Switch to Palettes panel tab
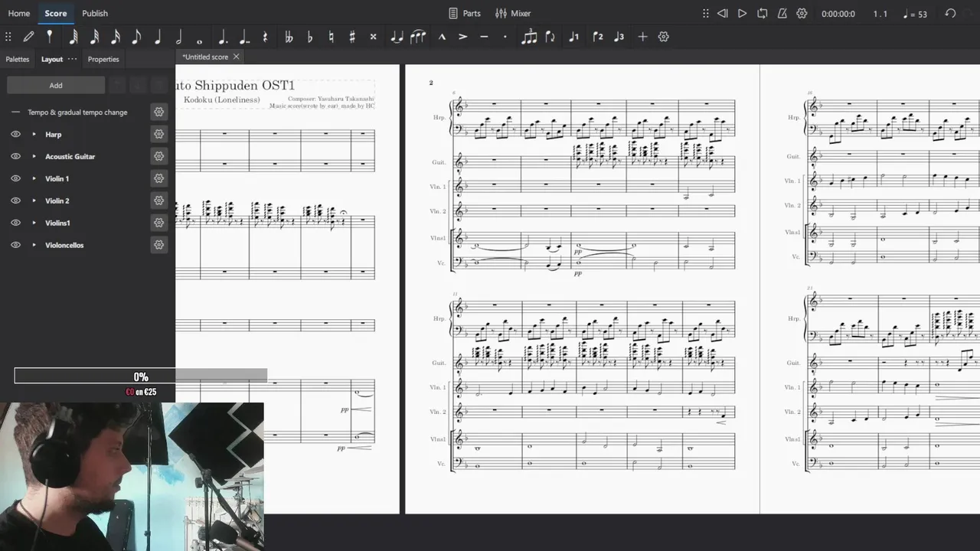Image resolution: width=980 pixels, height=551 pixels. (18, 59)
